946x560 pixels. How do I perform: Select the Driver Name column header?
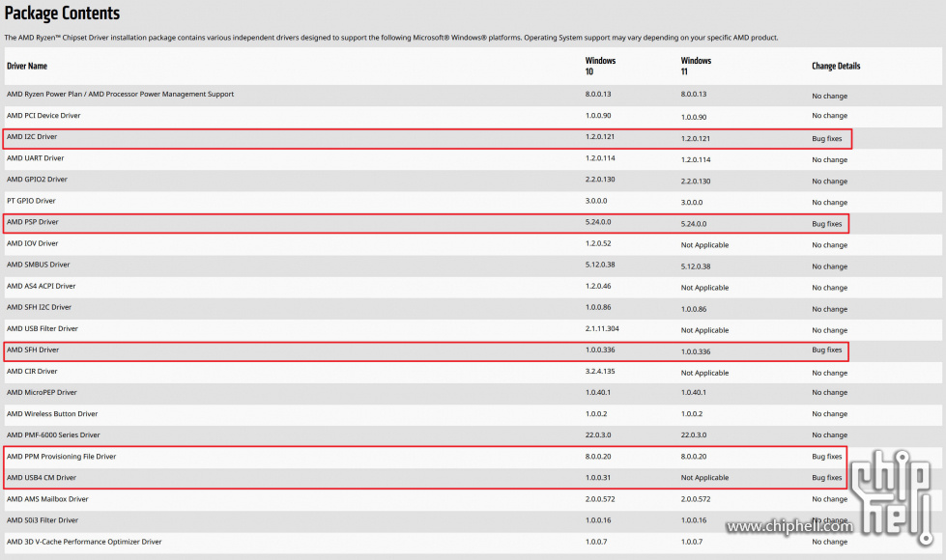[27, 66]
